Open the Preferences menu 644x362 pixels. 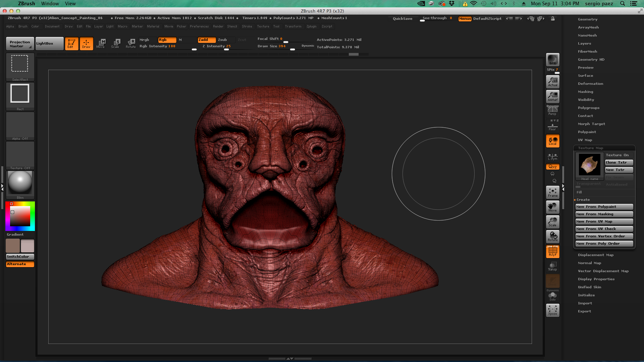[199, 26]
